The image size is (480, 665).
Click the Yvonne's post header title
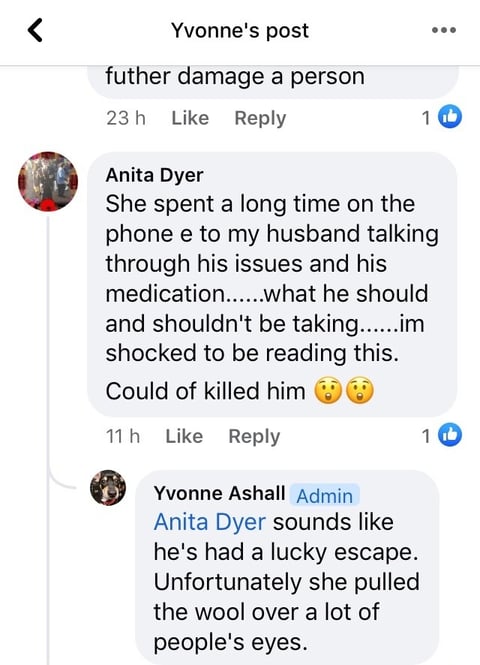[x=240, y=31]
